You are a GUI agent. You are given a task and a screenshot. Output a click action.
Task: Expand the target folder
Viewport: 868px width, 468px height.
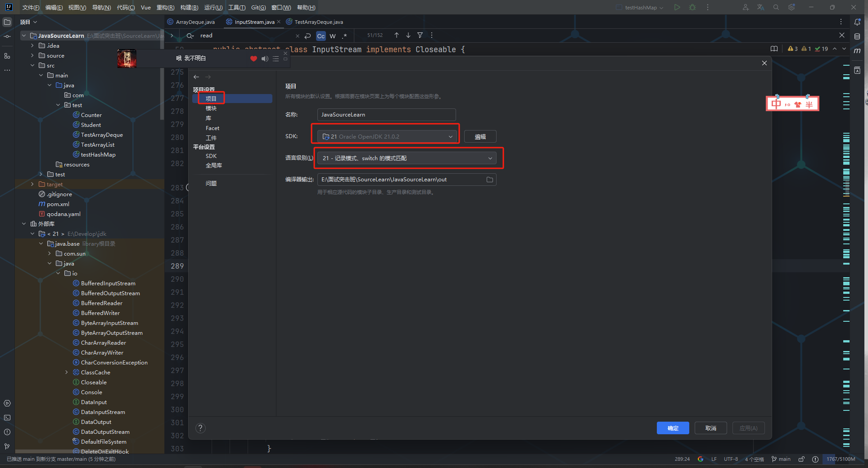point(32,184)
